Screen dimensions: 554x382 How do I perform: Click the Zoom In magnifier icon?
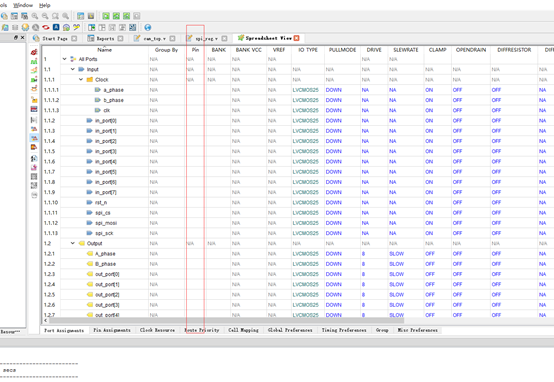(35, 16)
